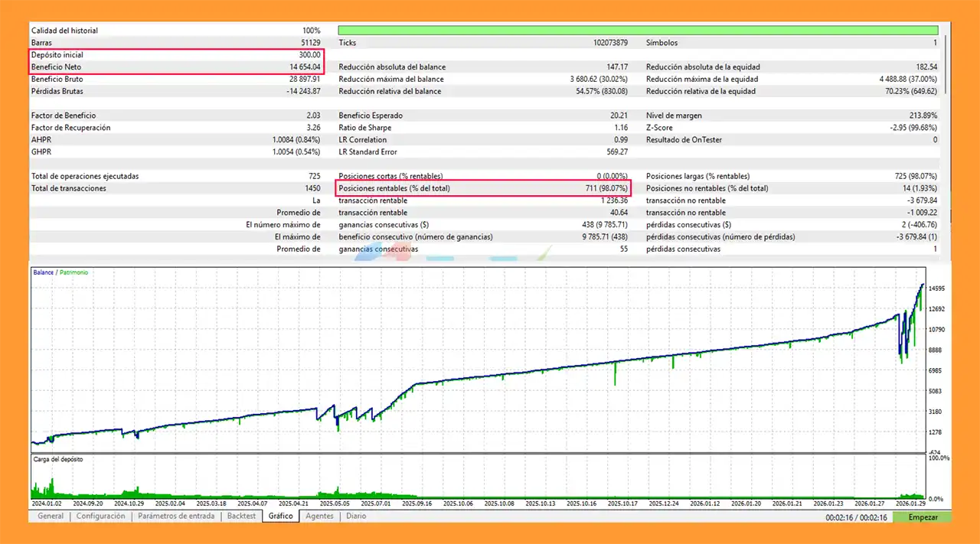Click the 14595 value on the chart axis
Screen dimensions: 980x544
pos(939,288)
